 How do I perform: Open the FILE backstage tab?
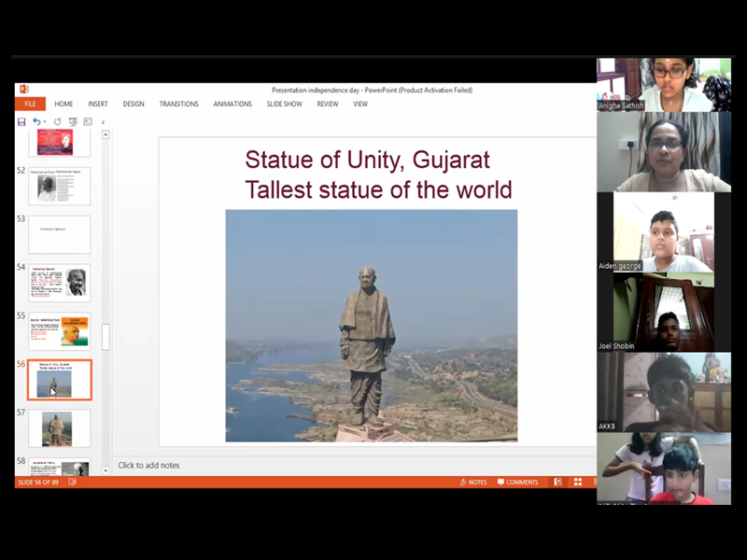(30, 104)
